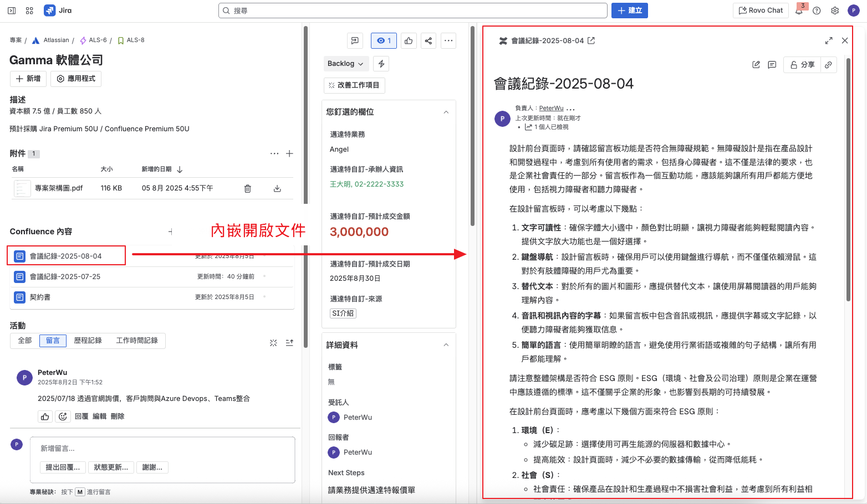Collapse the 詳細資料 section
This screenshot has width=867, height=504.
click(x=446, y=345)
